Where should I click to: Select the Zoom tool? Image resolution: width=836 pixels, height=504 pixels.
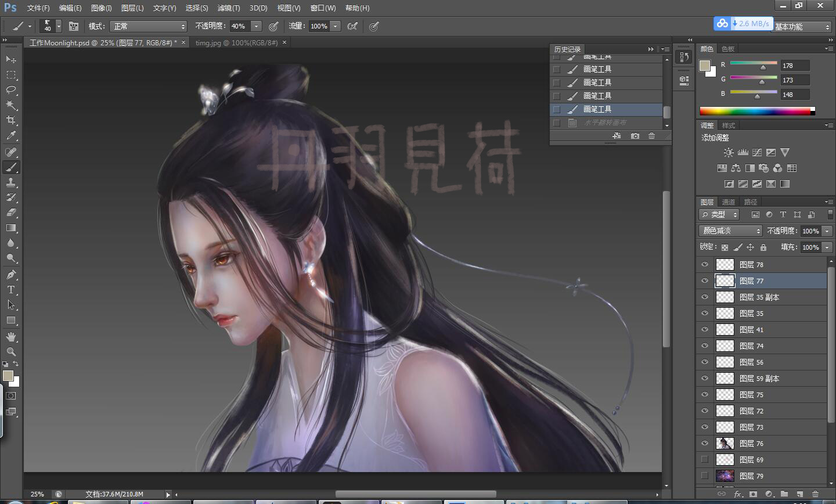(11, 352)
